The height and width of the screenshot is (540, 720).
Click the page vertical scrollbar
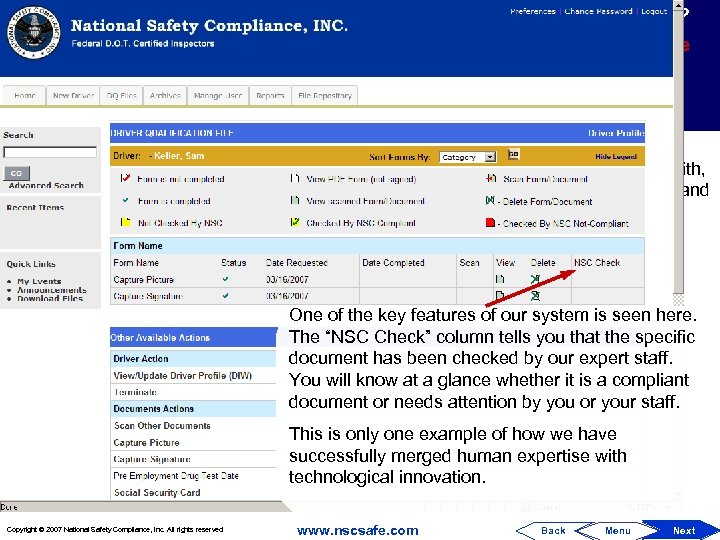pos(678,152)
